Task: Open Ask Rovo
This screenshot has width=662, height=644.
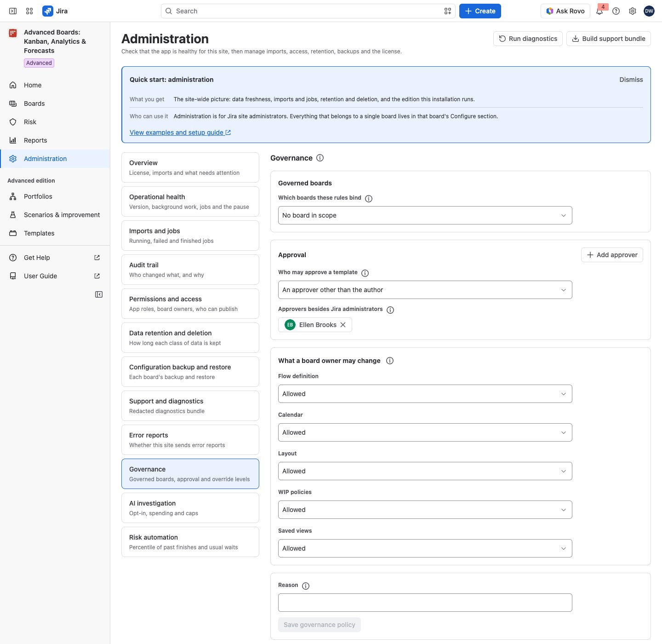Action: click(565, 11)
